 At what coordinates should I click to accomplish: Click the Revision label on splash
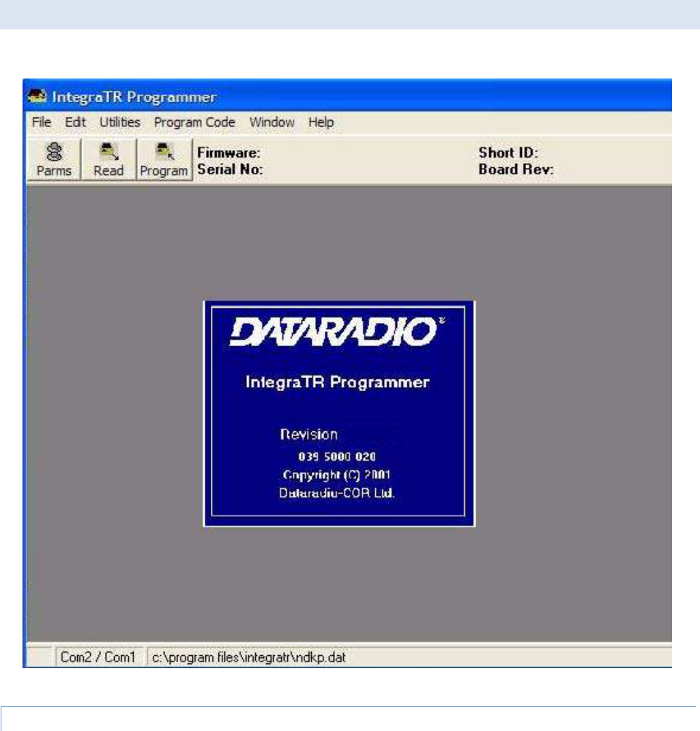pos(309,434)
